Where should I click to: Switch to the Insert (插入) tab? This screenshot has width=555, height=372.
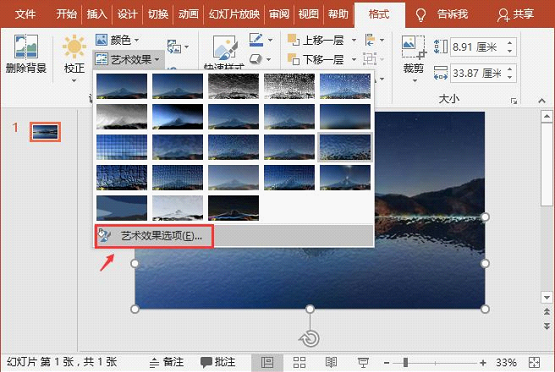(x=97, y=14)
